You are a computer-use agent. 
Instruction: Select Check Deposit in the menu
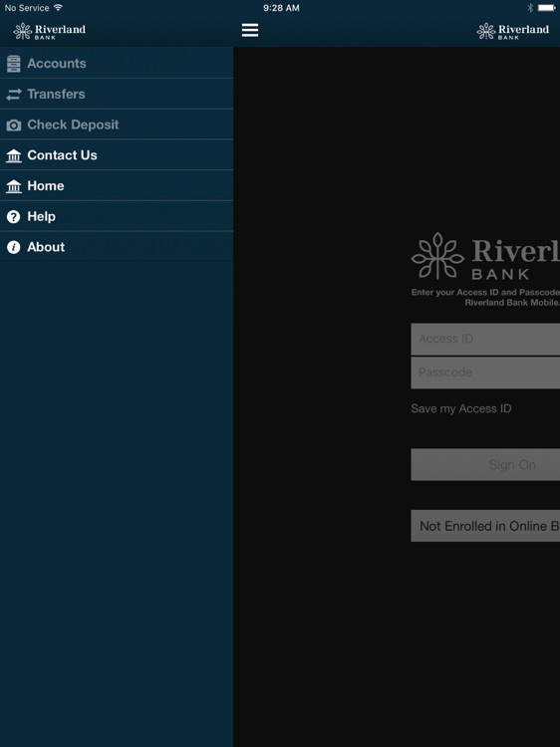[117, 124]
